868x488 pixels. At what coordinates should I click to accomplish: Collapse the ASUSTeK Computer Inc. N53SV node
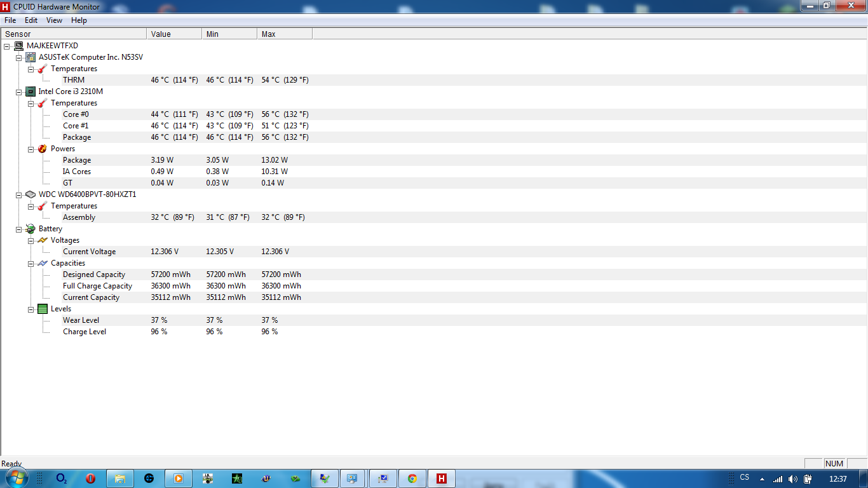pyautogui.click(x=19, y=57)
